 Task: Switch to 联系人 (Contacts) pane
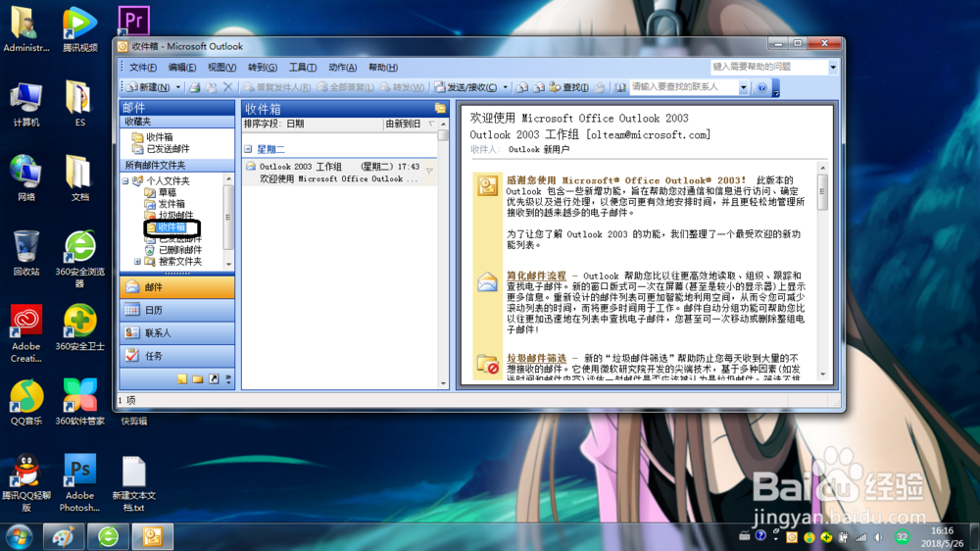(x=176, y=332)
